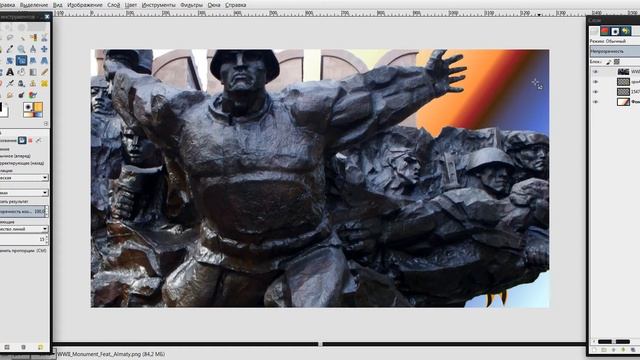Open the Изображение menu

[84, 5]
